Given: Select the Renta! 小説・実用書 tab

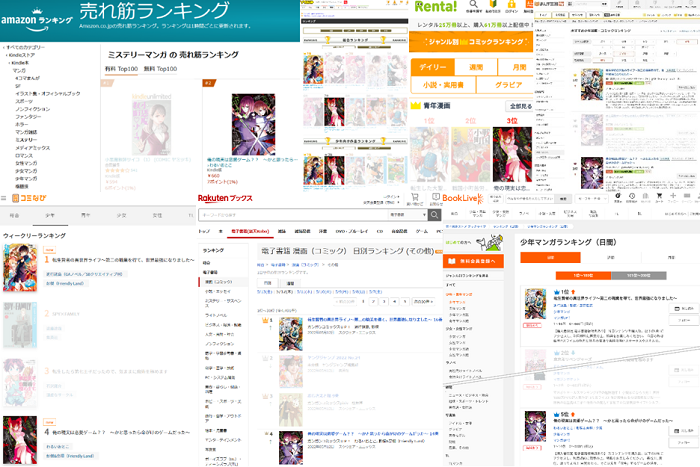Looking at the screenshot, I should (x=443, y=84).
